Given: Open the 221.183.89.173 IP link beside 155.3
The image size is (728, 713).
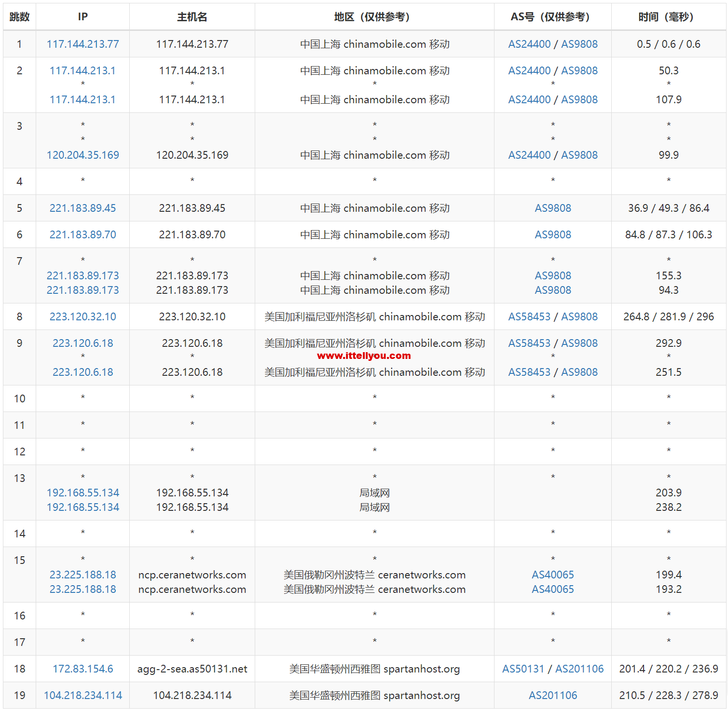Looking at the screenshot, I should pos(82,275).
